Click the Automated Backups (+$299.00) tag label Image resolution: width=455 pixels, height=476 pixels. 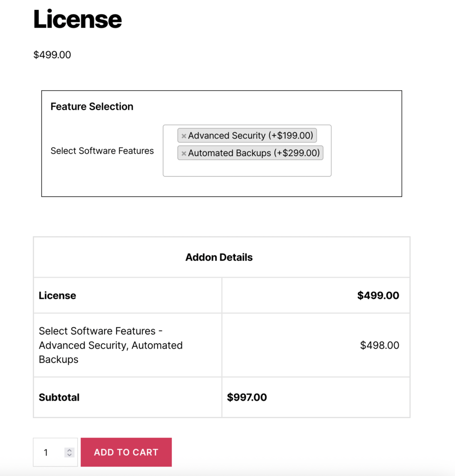pos(254,153)
